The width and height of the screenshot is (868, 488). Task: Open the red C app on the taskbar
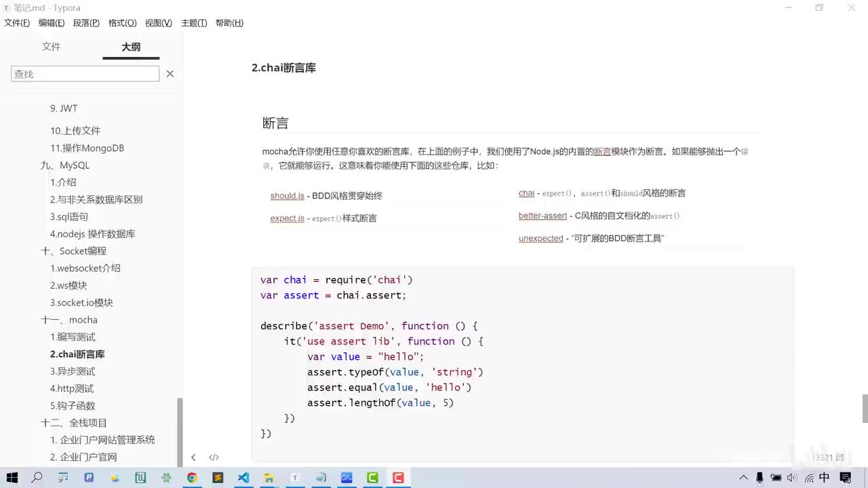pyautogui.click(x=398, y=478)
